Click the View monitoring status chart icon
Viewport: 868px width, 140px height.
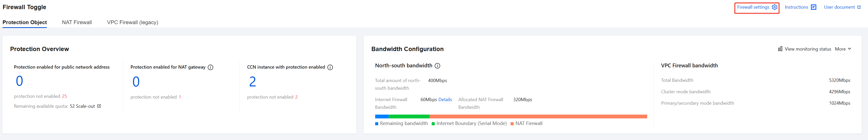[780, 49]
